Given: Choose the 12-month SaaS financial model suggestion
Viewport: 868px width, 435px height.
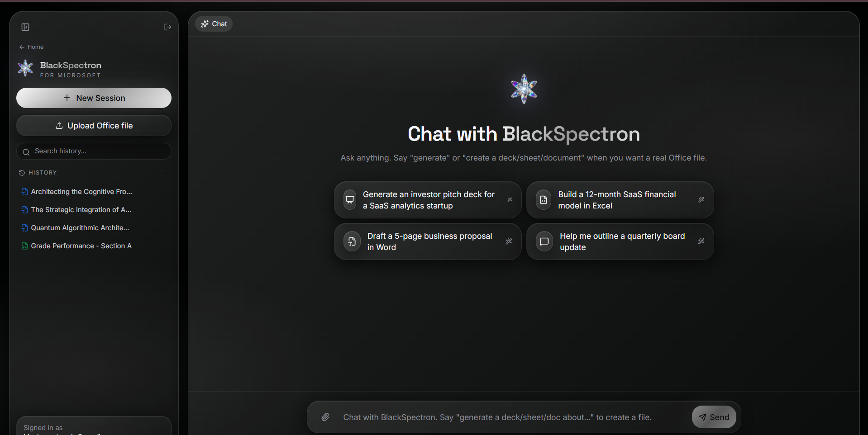Looking at the screenshot, I should [620, 200].
